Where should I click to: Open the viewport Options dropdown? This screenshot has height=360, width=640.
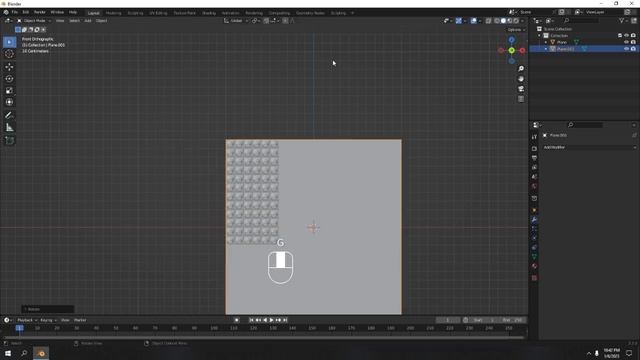tap(516, 30)
